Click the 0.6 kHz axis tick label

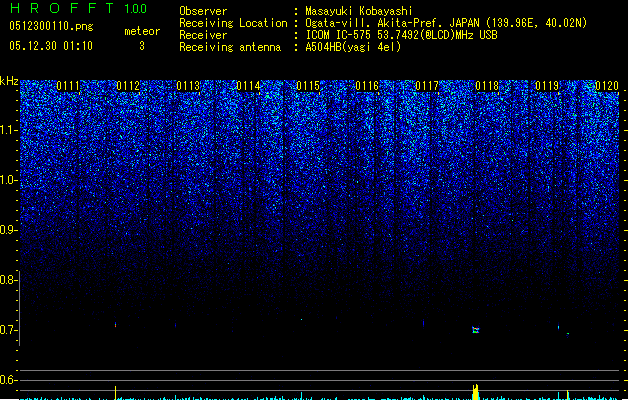(x=9, y=380)
